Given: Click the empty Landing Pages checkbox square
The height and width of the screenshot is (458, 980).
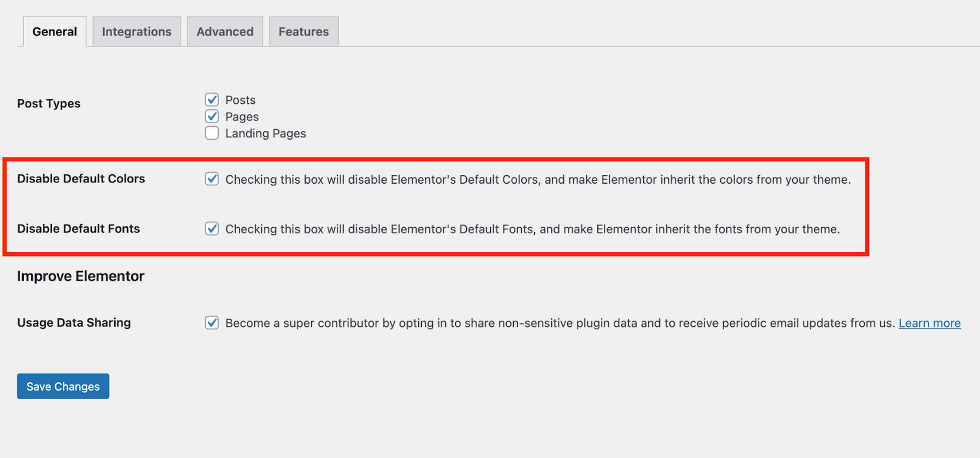Looking at the screenshot, I should 212,133.
